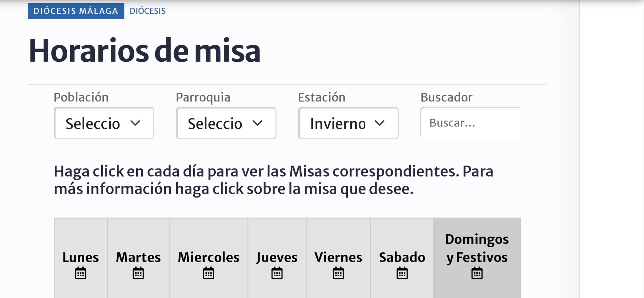Open the Estación dropdown showing Invierno
This screenshot has height=298, width=644.
click(348, 123)
